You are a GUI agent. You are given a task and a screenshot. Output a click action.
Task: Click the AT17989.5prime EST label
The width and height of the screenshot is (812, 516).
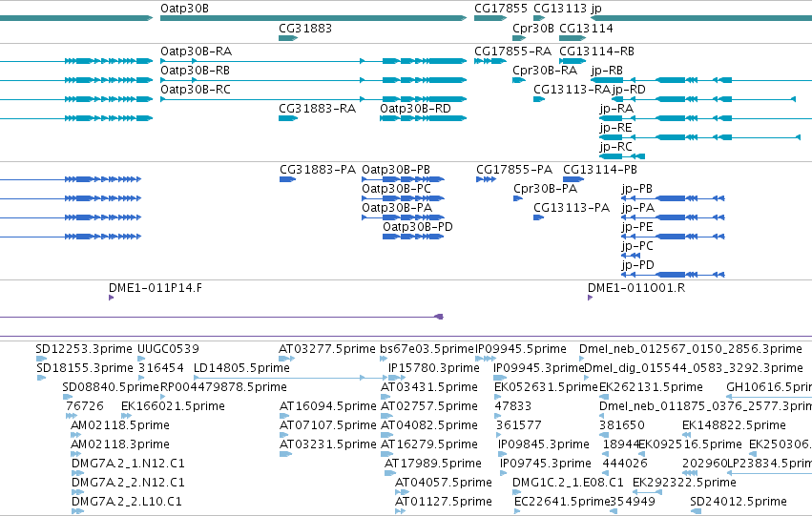coord(433,464)
